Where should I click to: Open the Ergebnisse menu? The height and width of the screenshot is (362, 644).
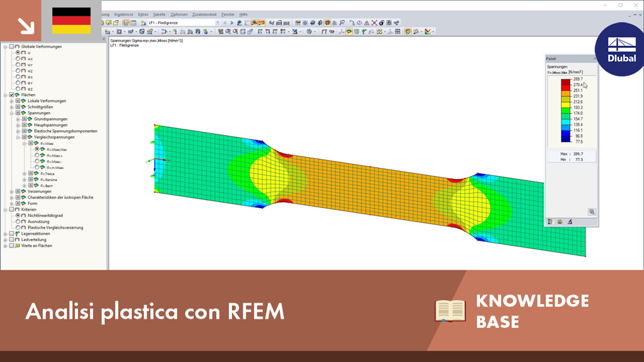pyautogui.click(x=123, y=14)
